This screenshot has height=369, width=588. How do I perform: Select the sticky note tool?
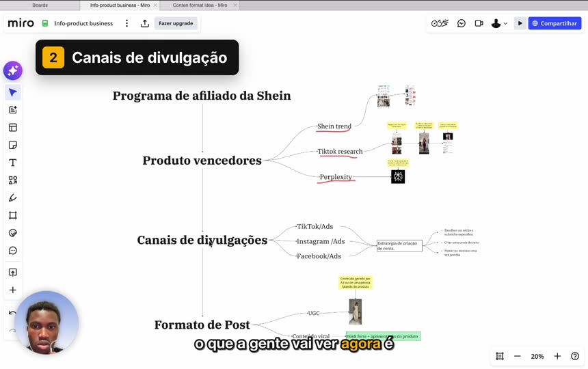coord(13,145)
